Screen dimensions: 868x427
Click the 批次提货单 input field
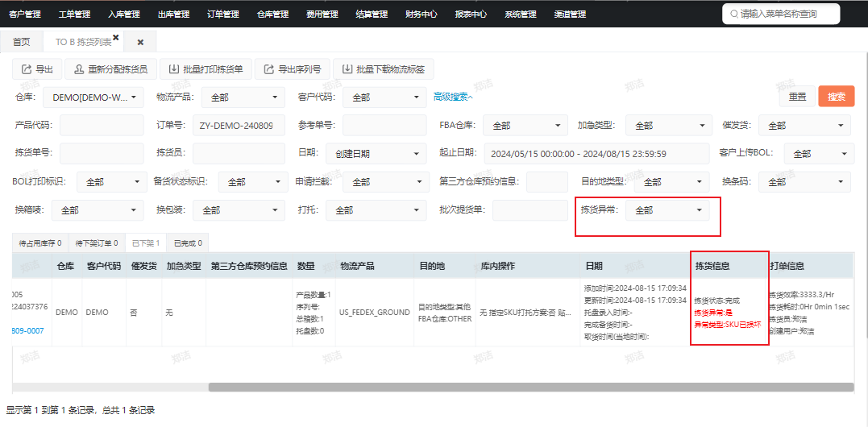point(530,210)
